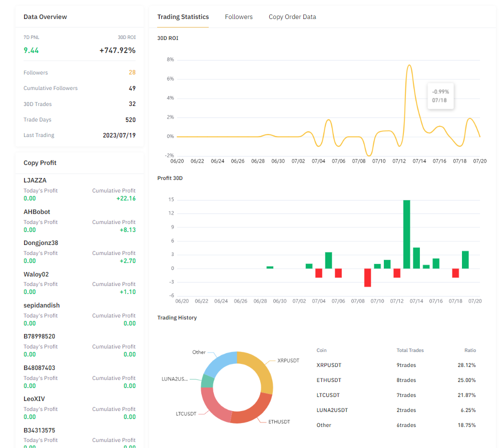
Task: Open the LeoXIV follower entry
Action: click(x=34, y=399)
